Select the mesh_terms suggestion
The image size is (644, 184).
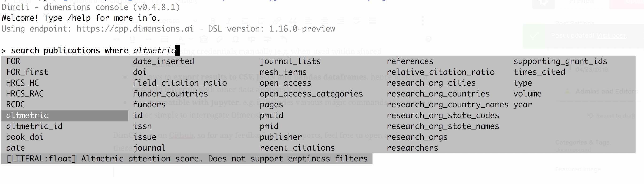tap(283, 72)
